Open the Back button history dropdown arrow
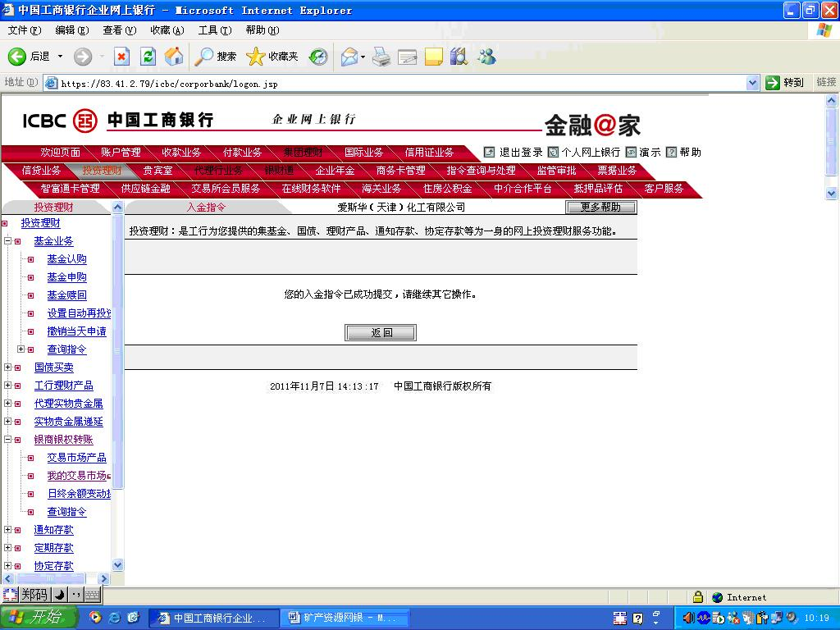The image size is (840, 630). click(60, 57)
